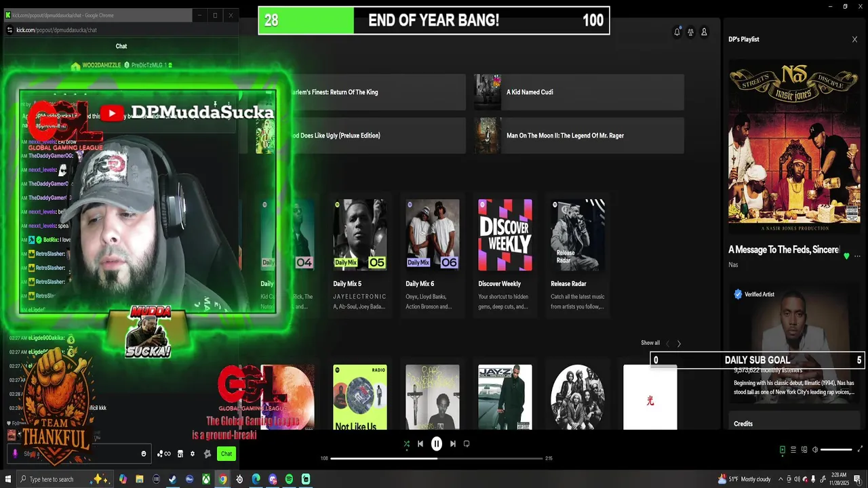Open the Jay-Z album cover

pos(505,397)
